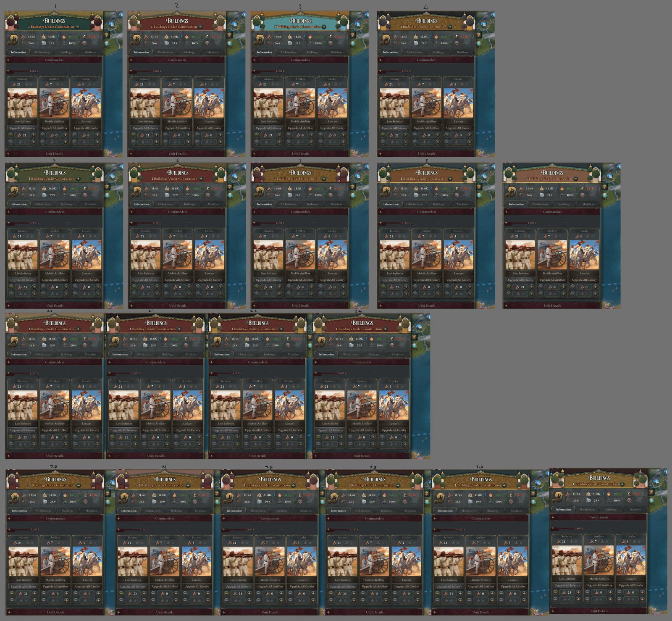Click upper plus in Cavalry column of teal-header panel
The width and height of the screenshot is (672, 621).
coord(344,135)
